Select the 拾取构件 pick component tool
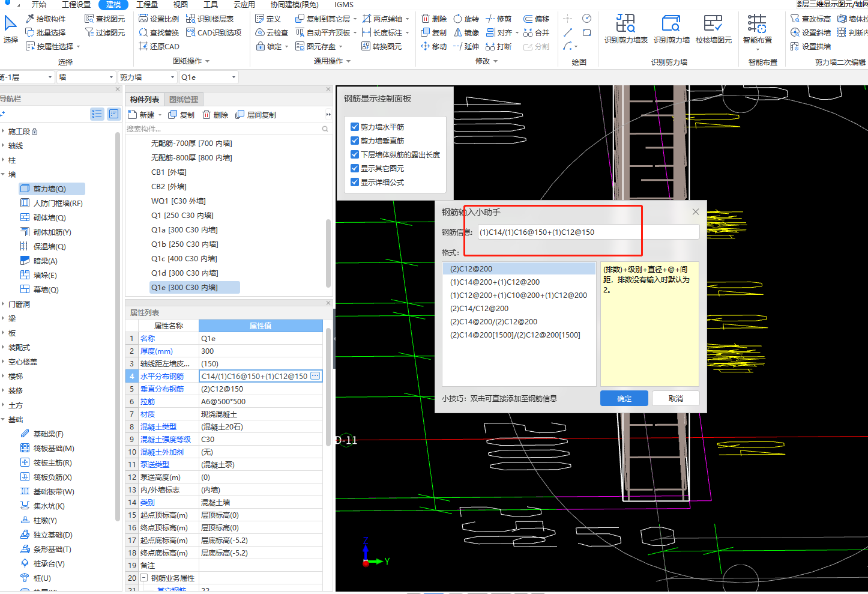Screen dimensions: 868x594 point(46,19)
